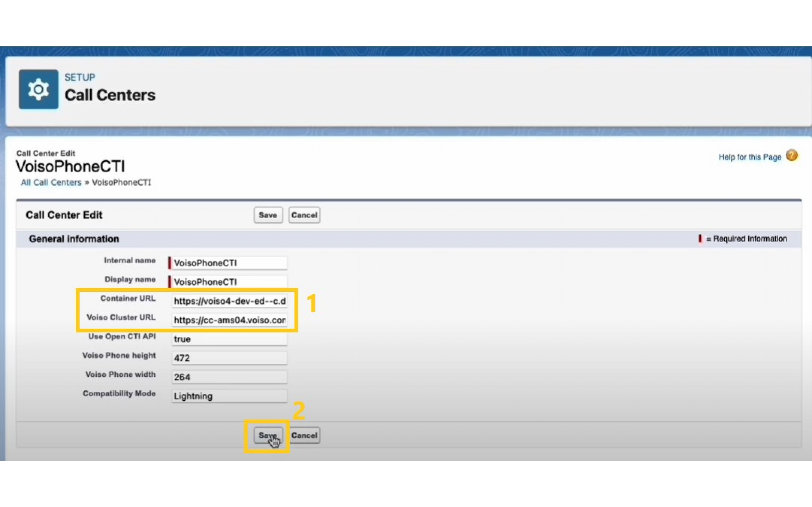This screenshot has width=812, height=507.
Task: Click the VoisoPhoneCTI breadcrumb link
Action: 121,182
